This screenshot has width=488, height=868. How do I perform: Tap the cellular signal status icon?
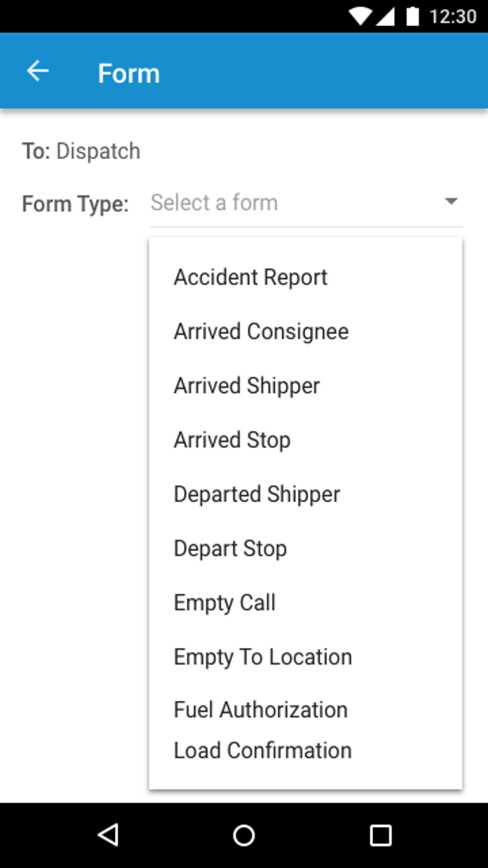pos(385,16)
